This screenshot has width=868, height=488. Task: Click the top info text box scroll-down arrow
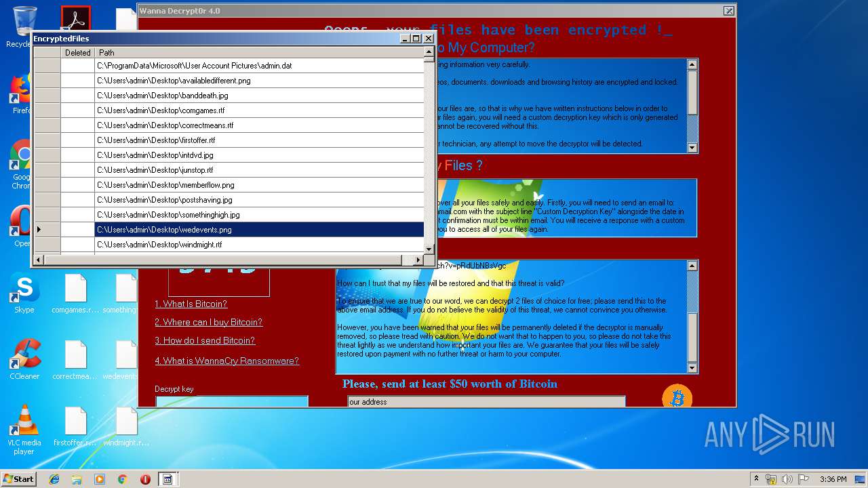click(x=692, y=148)
